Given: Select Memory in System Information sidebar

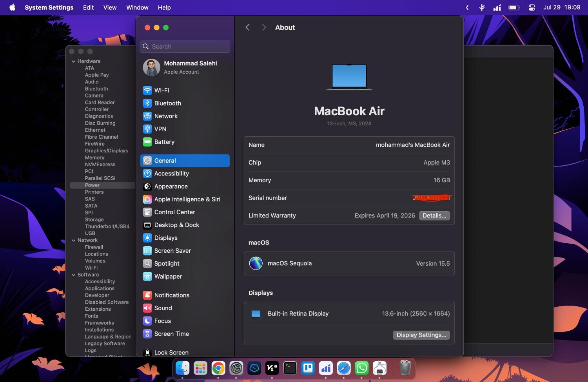Looking at the screenshot, I should coord(94,158).
